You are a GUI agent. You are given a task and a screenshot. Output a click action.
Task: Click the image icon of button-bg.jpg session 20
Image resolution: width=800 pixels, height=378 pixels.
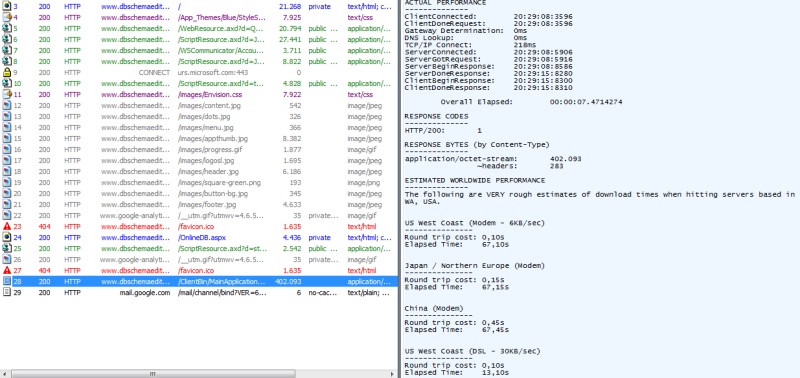[x=7, y=194]
